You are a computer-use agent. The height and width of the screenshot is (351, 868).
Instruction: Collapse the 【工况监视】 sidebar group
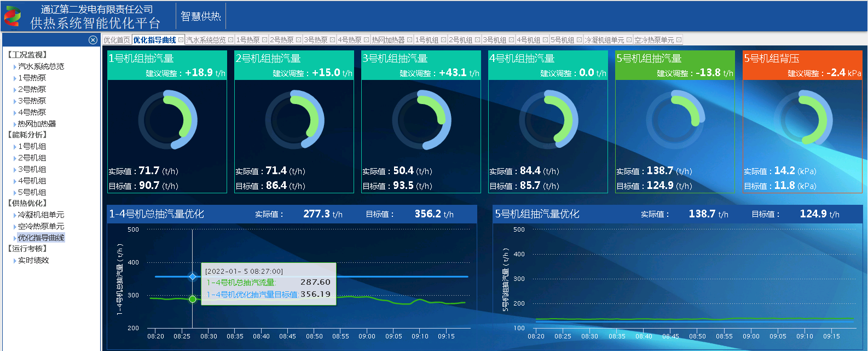click(x=27, y=55)
